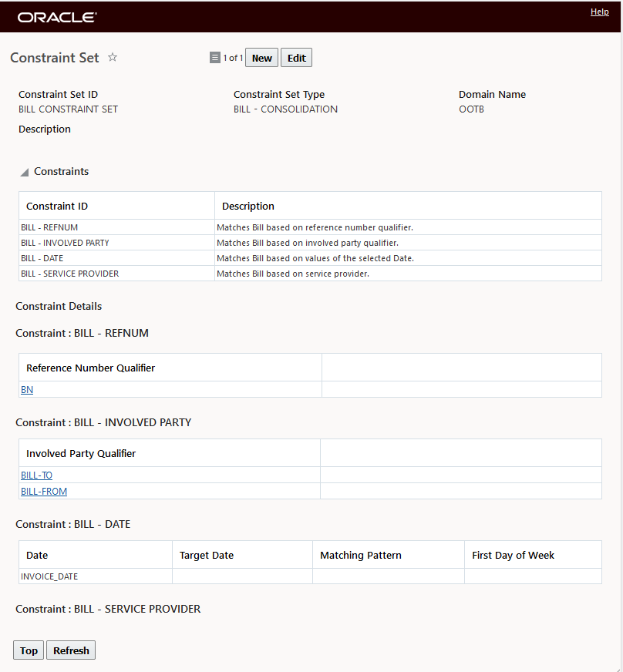
Task: Select the BILL - REFNUM constraint row
Action: tap(49, 227)
